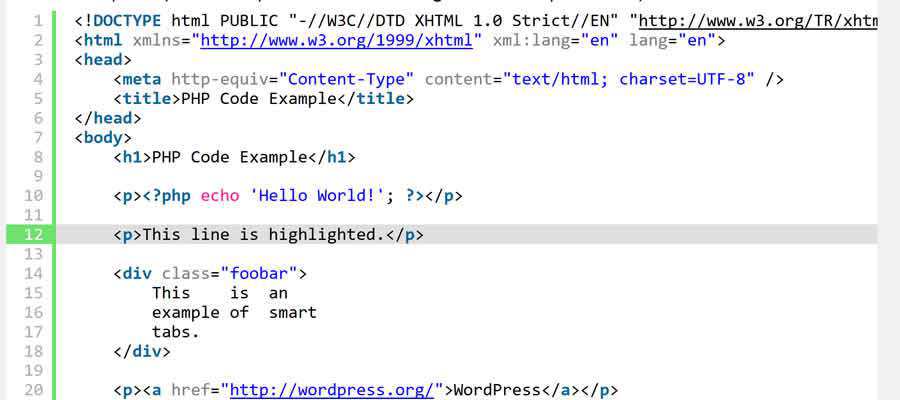This screenshot has width=900, height=400.
Task: Click the 'WordPress' anchor text
Action: [x=498, y=390]
